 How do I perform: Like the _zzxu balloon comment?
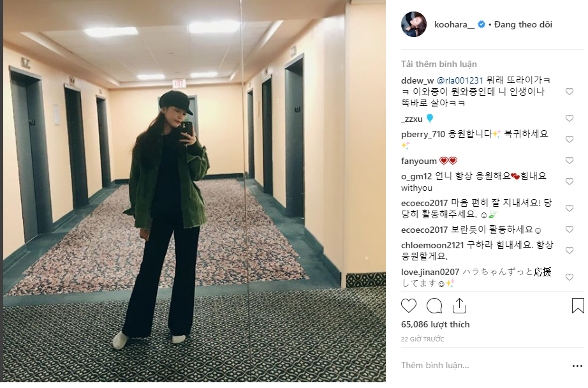tap(570, 119)
